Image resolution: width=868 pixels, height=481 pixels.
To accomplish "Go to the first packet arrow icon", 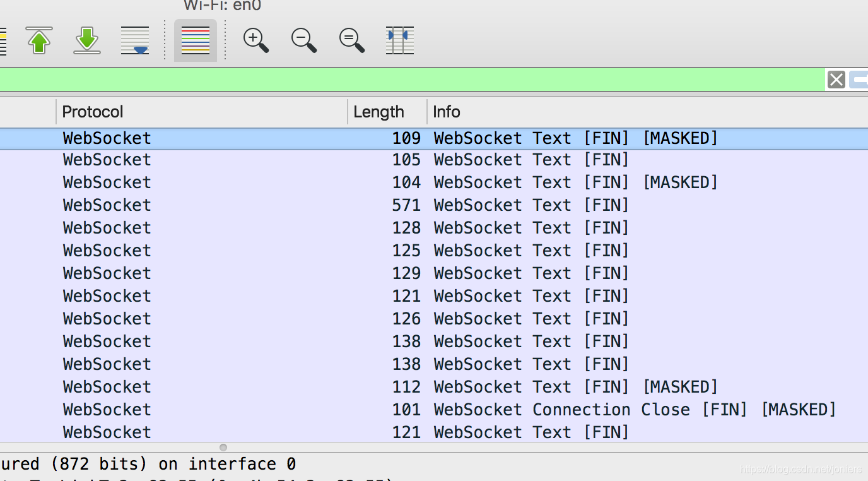I will tap(39, 40).
